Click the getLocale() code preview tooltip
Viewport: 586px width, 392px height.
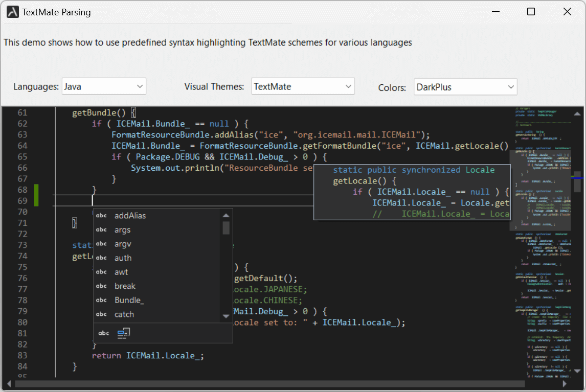coord(412,192)
